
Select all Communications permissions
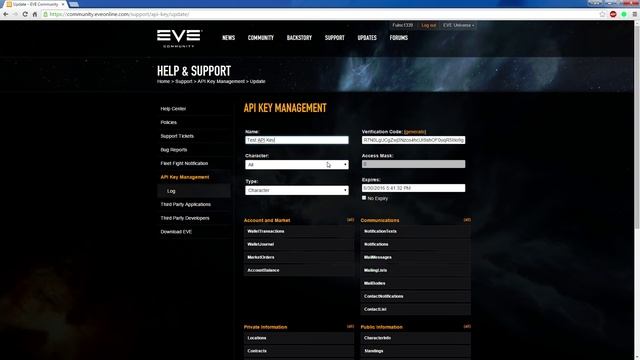(467, 220)
